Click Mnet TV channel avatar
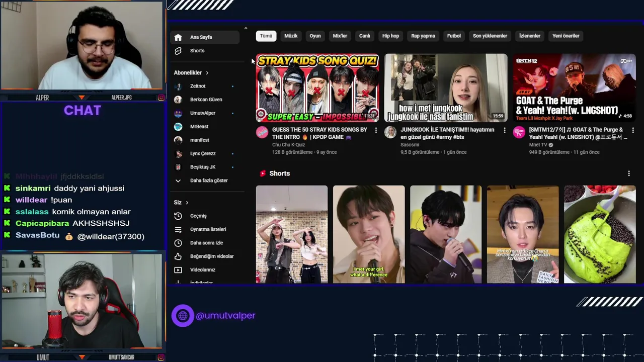This screenshot has width=644, height=362. coord(519,132)
